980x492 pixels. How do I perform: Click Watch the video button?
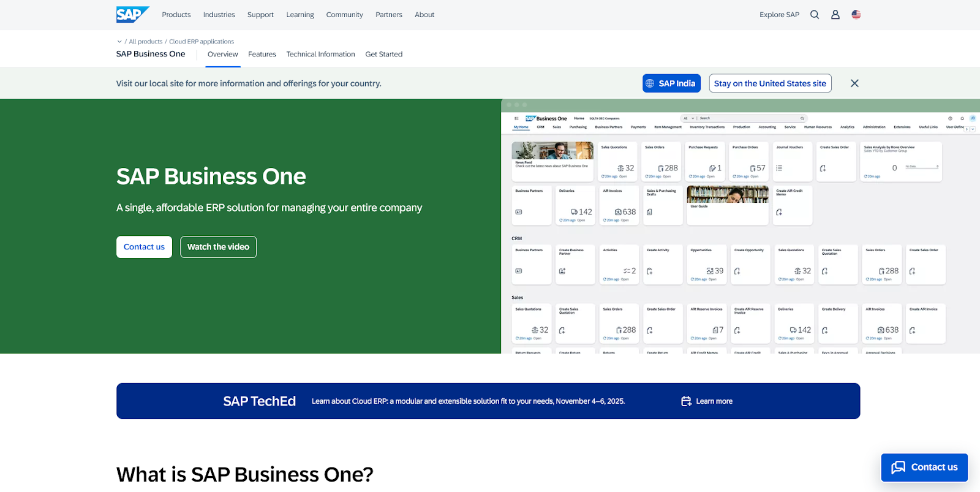point(218,247)
